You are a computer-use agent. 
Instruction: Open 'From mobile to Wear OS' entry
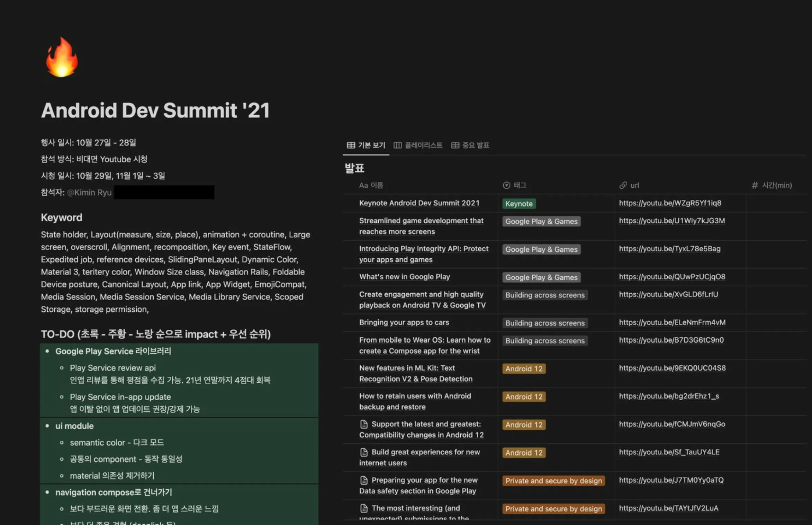click(x=425, y=346)
